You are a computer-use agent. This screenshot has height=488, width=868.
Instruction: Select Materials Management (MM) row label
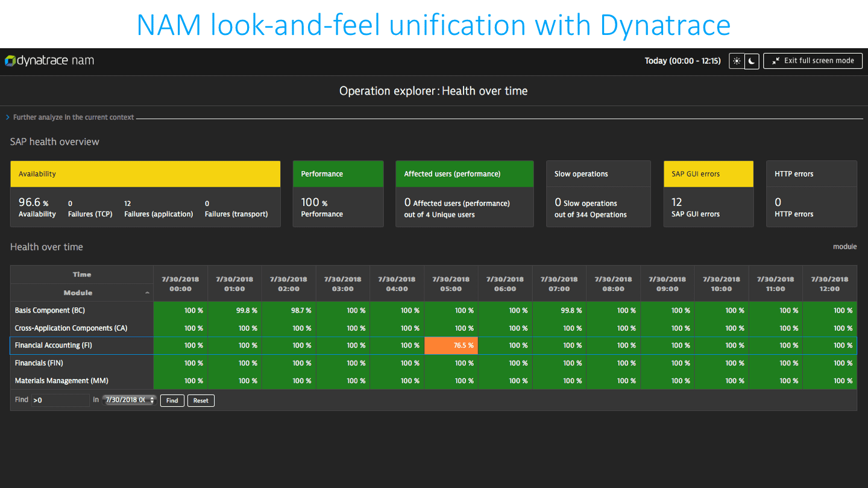pos(61,381)
